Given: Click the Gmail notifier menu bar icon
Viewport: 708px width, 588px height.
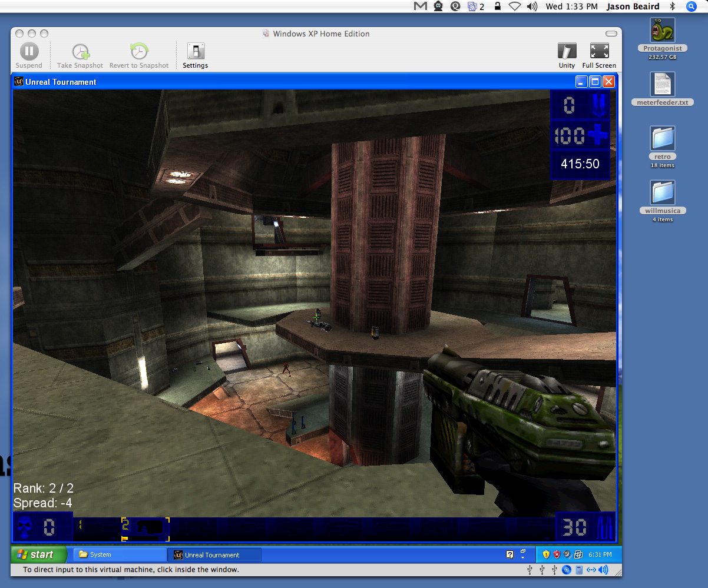Looking at the screenshot, I should [420, 6].
